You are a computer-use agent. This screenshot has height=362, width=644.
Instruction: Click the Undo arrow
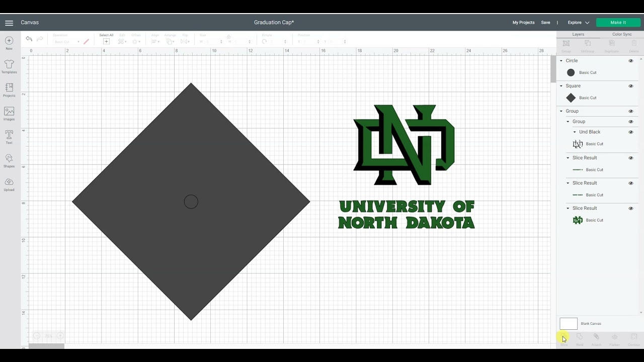click(x=29, y=39)
